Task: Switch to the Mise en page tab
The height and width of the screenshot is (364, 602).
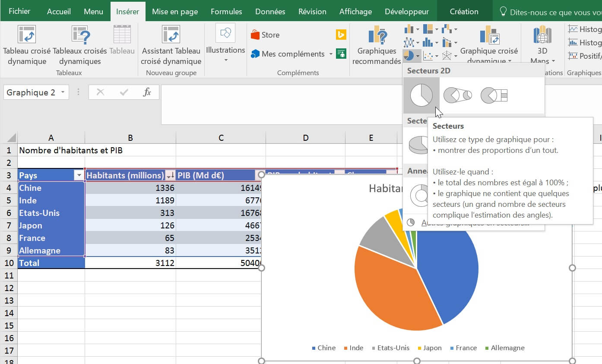Action: [175, 12]
